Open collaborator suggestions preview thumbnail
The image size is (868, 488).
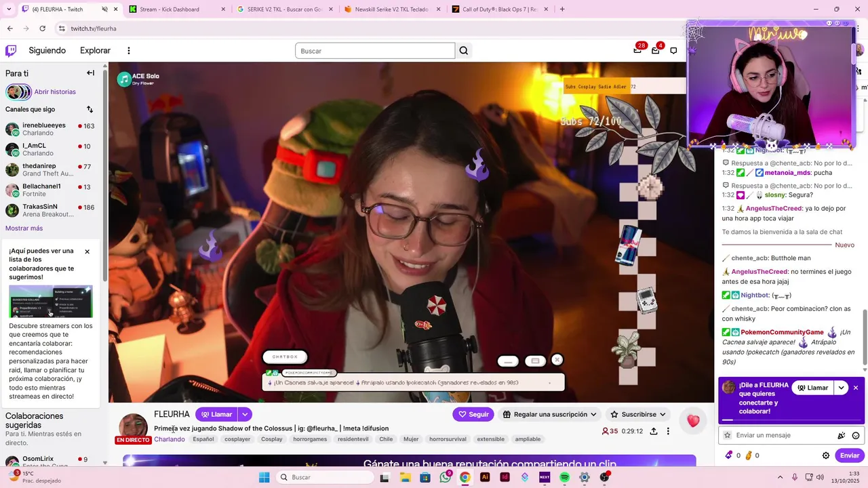51,301
